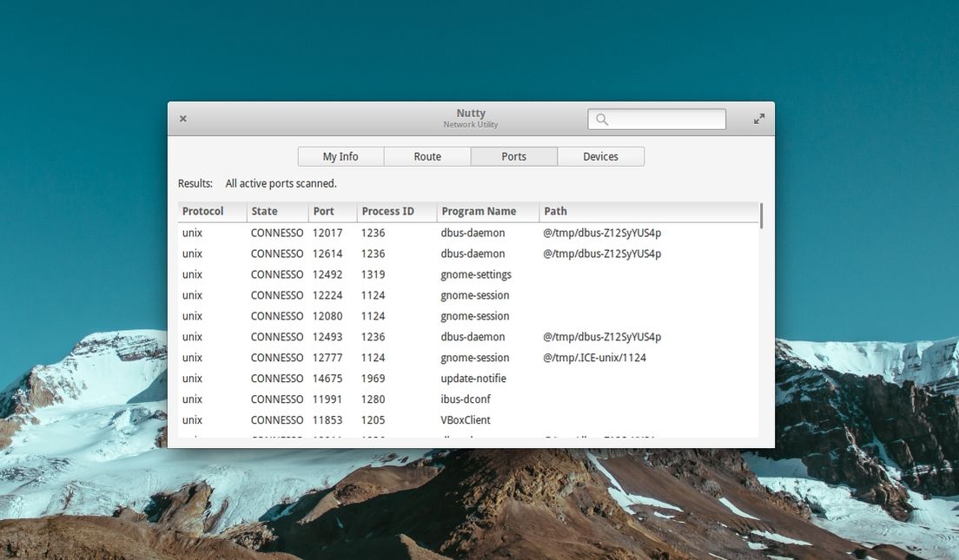This screenshot has width=959, height=560.
Task: Select the Ports tab
Action: pyautogui.click(x=513, y=157)
